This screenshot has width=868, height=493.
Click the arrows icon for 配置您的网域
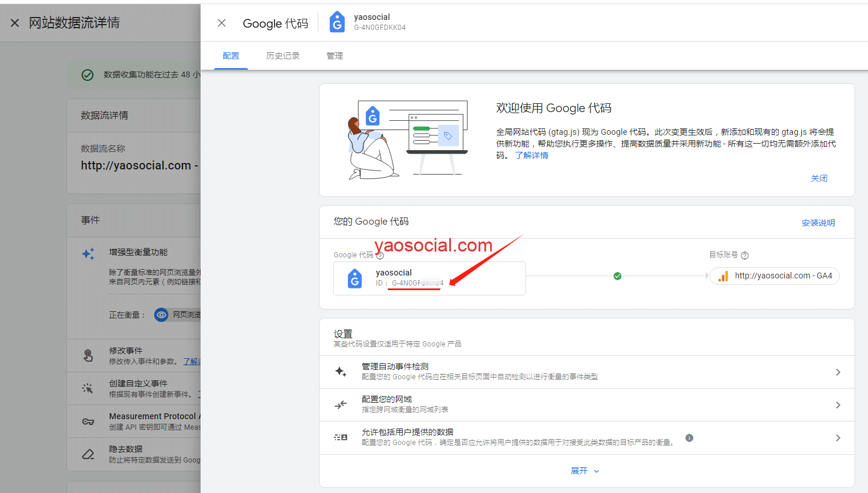tap(341, 404)
